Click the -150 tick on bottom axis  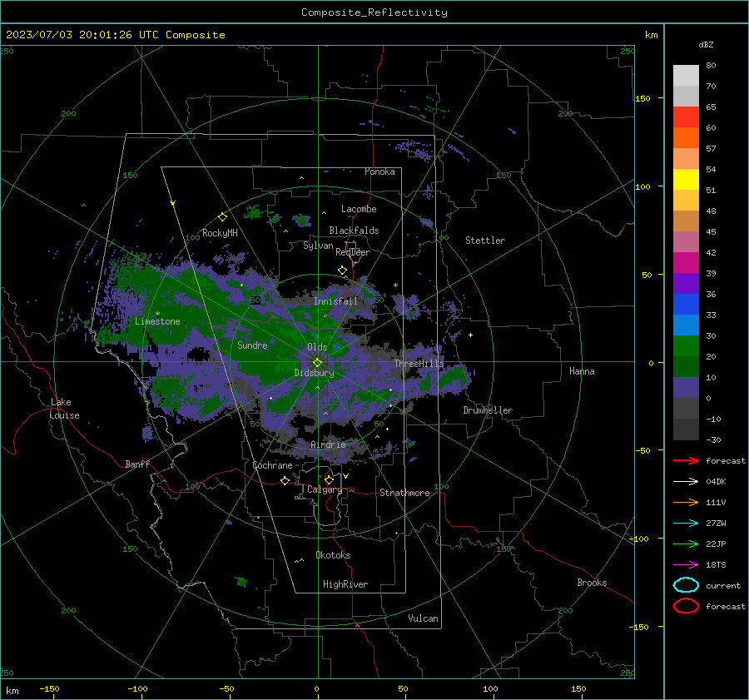pos(49,688)
